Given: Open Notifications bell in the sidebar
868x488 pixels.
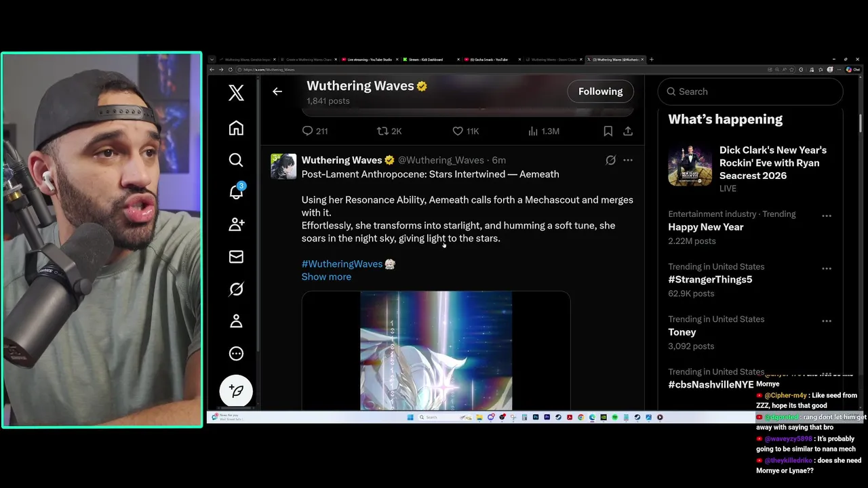Looking at the screenshot, I should coord(236,192).
